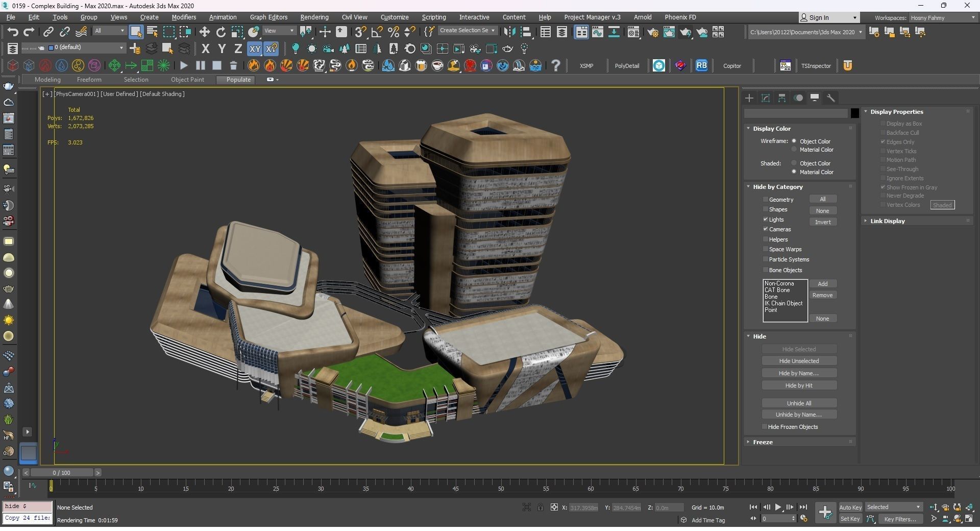This screenshot has height=531, width=980.
Task: Click Hide by Name button
Action: (799, 373)
